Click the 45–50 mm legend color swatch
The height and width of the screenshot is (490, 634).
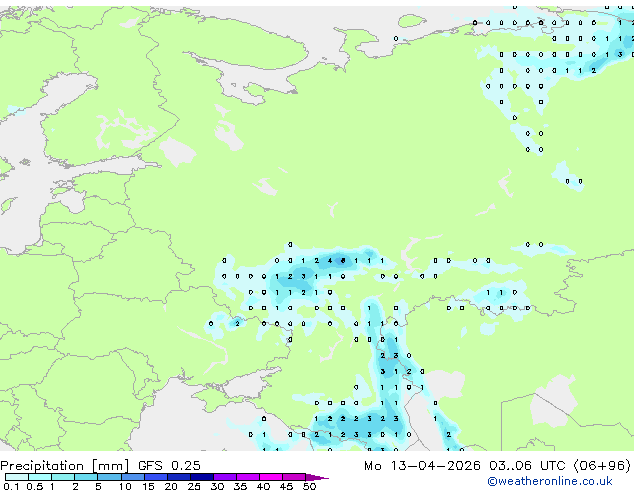pyautogui.click(x=294, y=477)
